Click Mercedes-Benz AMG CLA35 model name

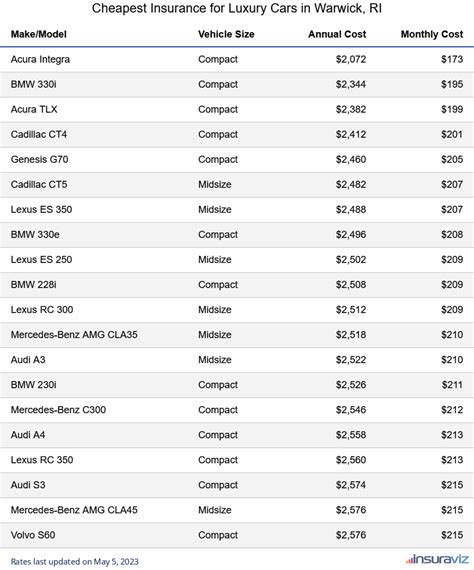(x=74, y=335)
